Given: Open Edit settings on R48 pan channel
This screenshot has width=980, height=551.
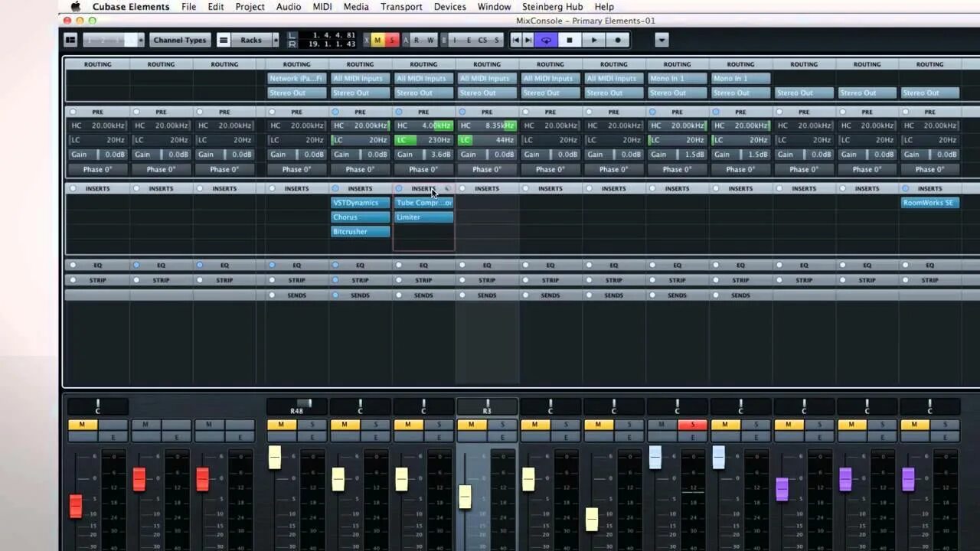Looking at the screenshot, I should pyautogui.click(x=312, y=437).
